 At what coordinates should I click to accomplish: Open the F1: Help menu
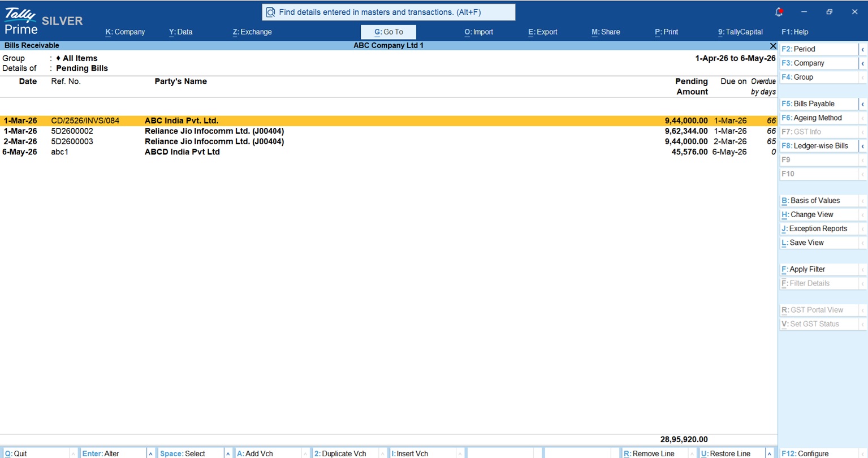pyautogui.click(x=795, y=32)
